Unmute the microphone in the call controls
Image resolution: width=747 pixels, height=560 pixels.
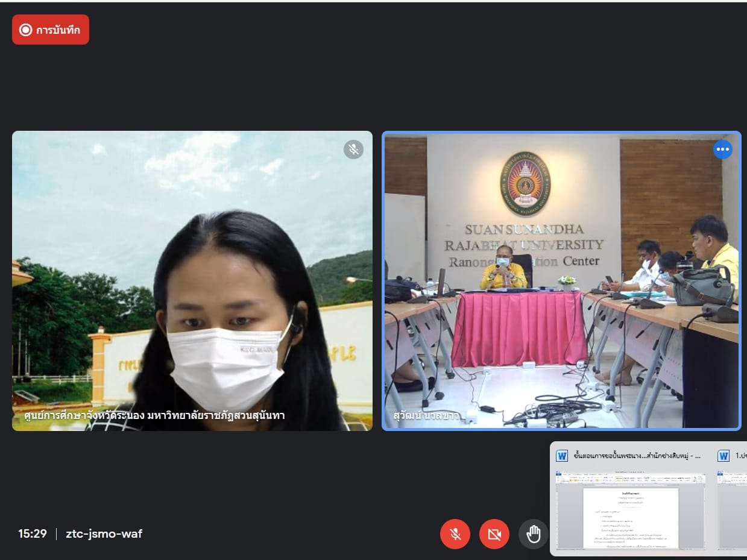pos(455,534)
